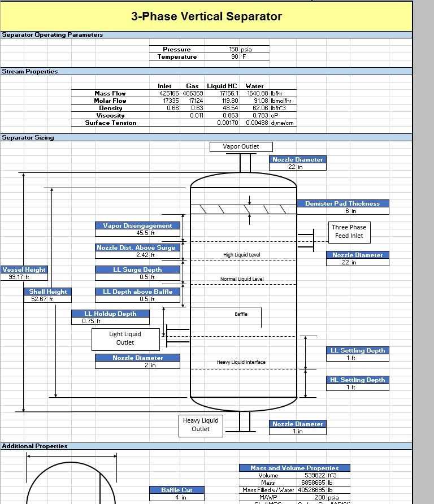Select the Liquid HC mass flow 17156.1

tap(222, 93)
